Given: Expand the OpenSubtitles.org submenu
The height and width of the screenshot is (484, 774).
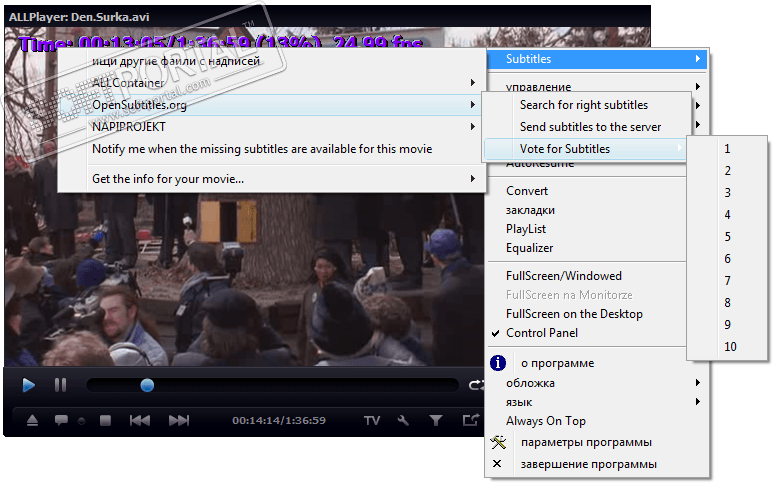Looking at the screenshot, I should pos(271,105).
